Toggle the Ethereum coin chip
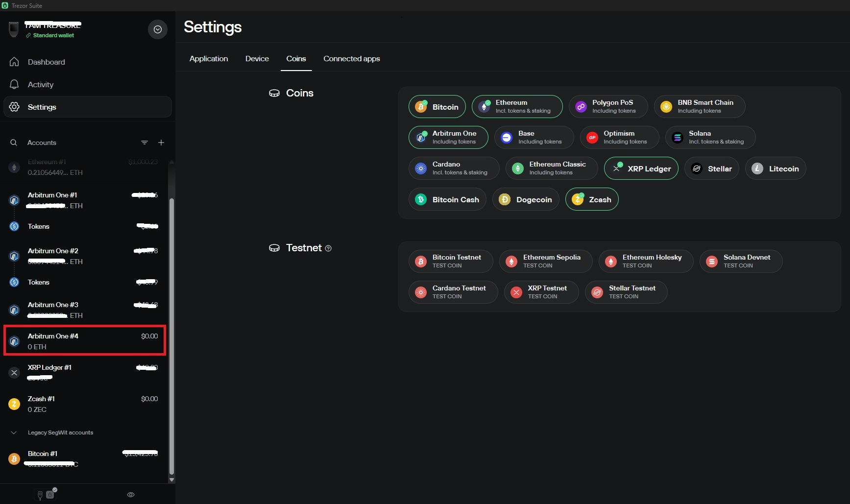Image resolution: width=850 pixels, height=504 pixels. 517,107
